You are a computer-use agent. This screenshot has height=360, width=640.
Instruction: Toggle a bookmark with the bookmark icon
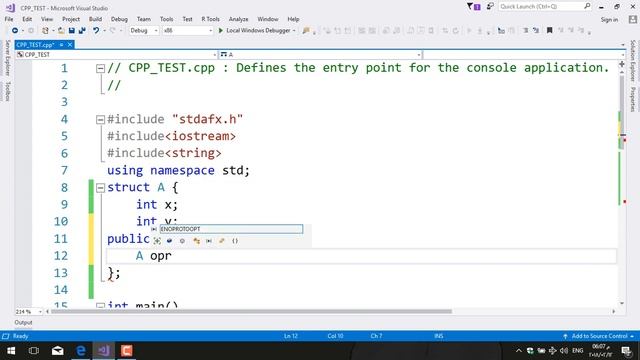pos(549,31)
